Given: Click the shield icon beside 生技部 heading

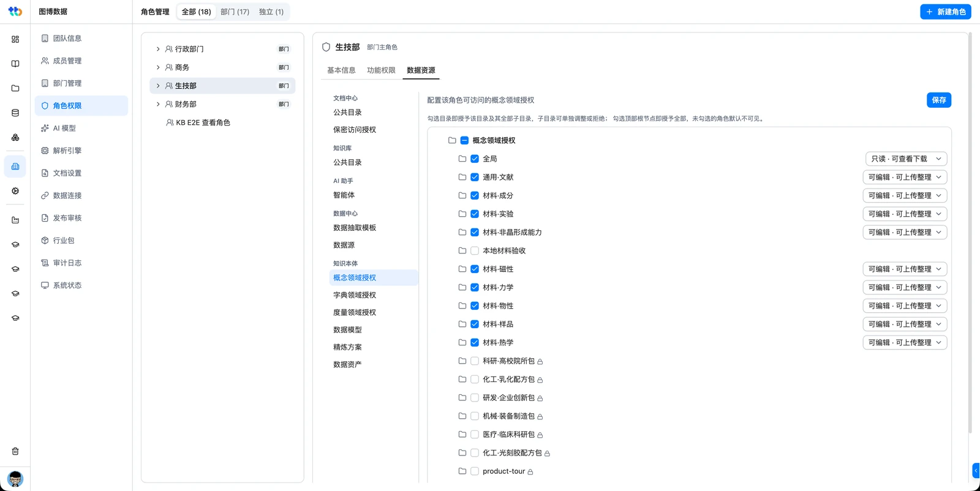Looking at the screenshot, I should click(x=326, y=47).
